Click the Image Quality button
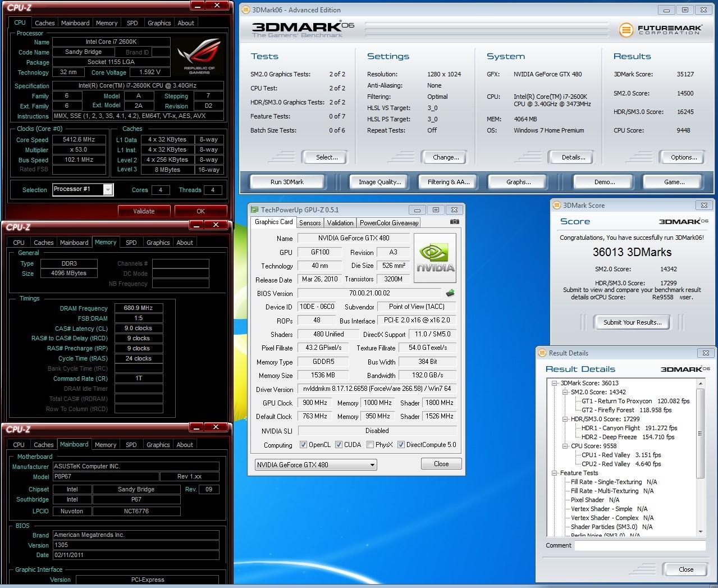This screenshot has width=718, height=588. 380,182
